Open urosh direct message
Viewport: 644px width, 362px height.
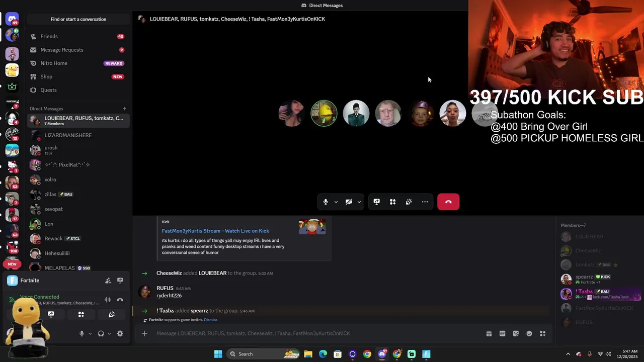tap(78, 150)
